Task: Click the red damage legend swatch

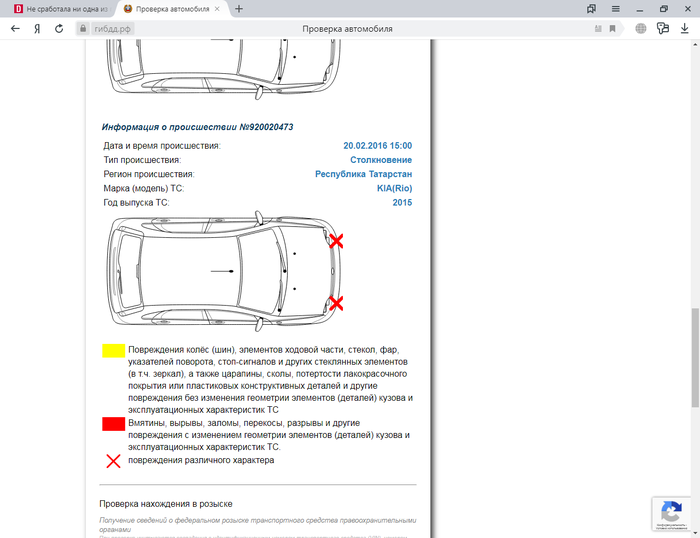Action: 113,424
